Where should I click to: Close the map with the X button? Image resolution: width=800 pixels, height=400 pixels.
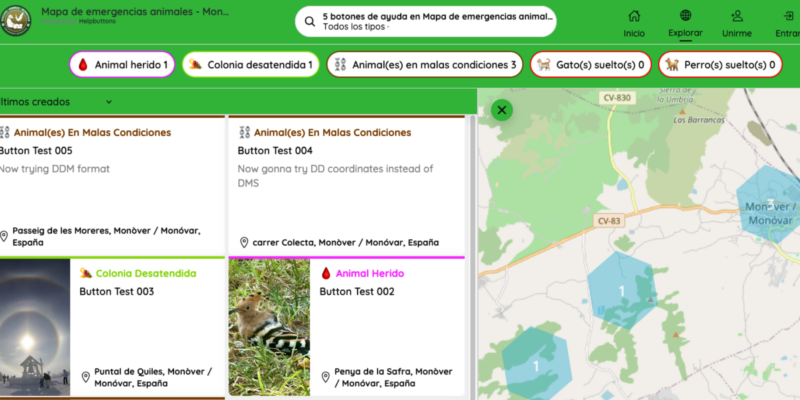coord(502,110)
